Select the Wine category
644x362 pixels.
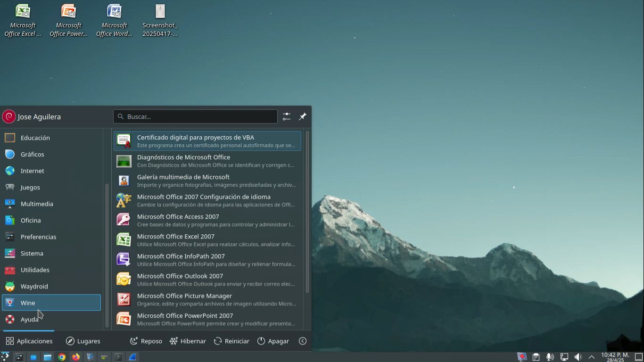(51, 303)
